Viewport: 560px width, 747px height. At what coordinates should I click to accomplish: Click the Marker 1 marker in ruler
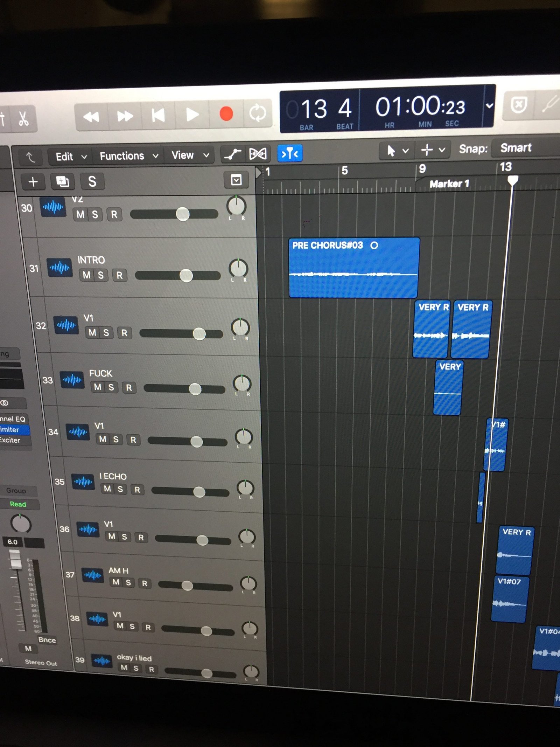tap(449, 184)
